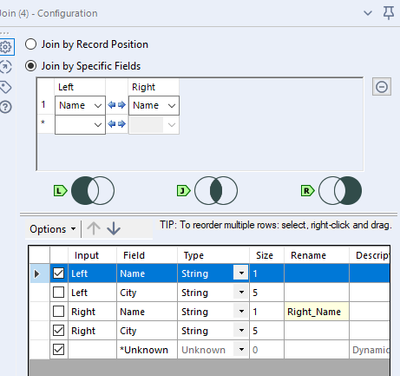
Task: Click the J output anchor icon
Action: (184, 191)
